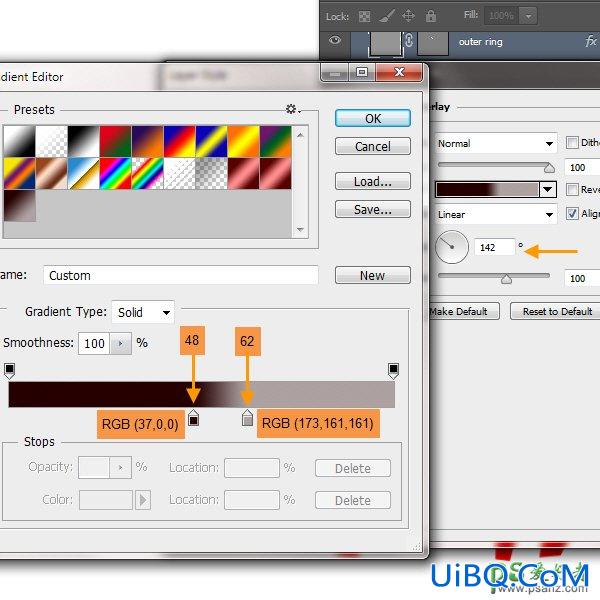Viewport: 600px width, 600px height.
Task: Click the gradient preview bar to add stop
Action: [x=202, y=394]
